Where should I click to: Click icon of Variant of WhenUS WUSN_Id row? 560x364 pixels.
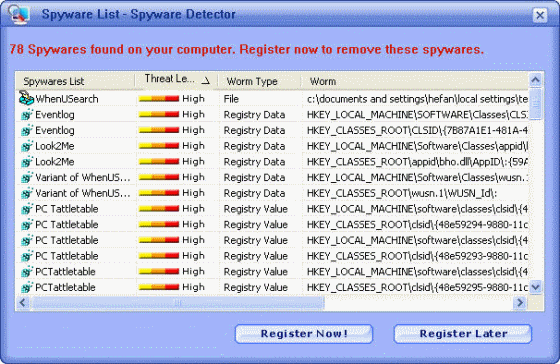pos(27,193)
